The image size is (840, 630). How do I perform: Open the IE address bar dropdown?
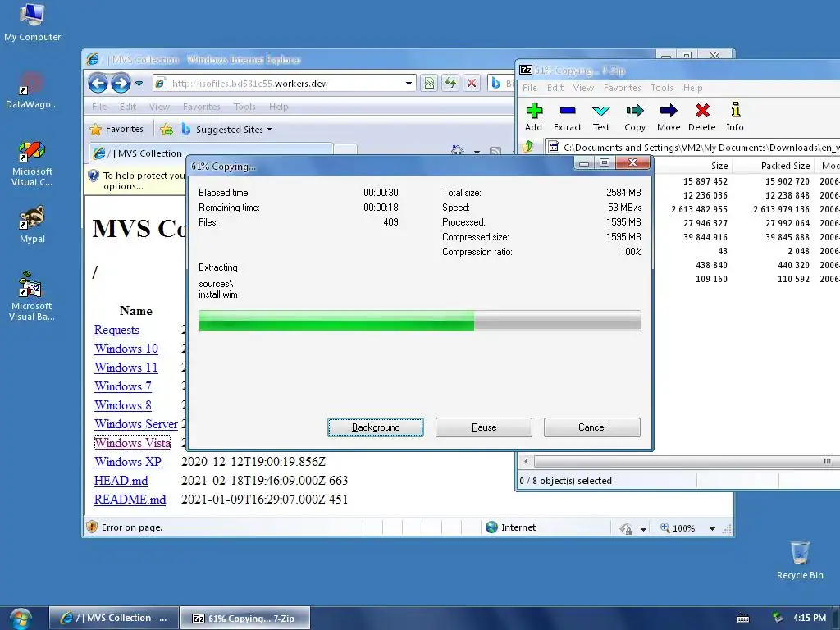(x=409, y=84)
